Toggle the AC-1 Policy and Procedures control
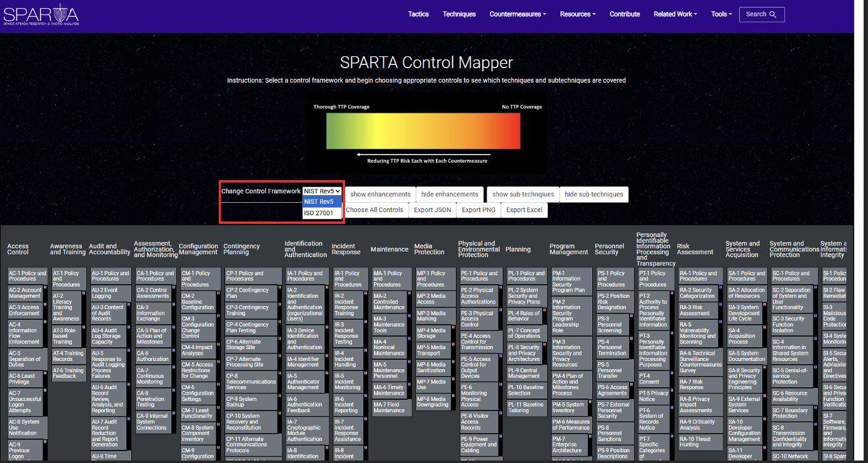The image size is (868, 463). 27,276
